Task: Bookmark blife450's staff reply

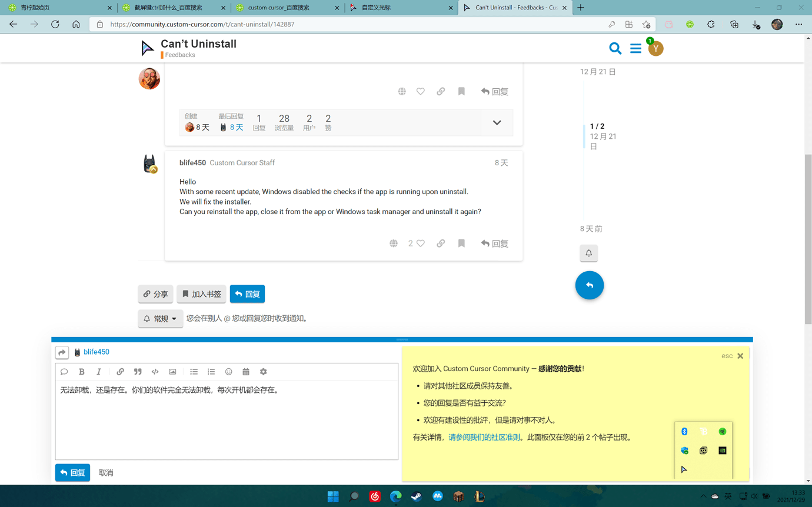Action: 461,243
